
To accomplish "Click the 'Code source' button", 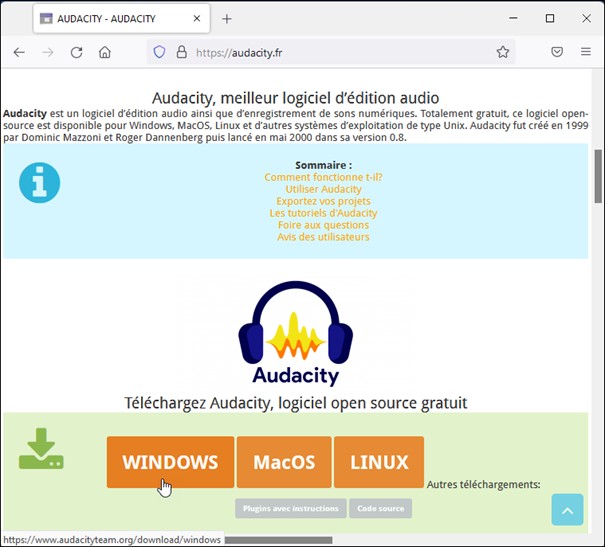I will click(x=380, y=508).
